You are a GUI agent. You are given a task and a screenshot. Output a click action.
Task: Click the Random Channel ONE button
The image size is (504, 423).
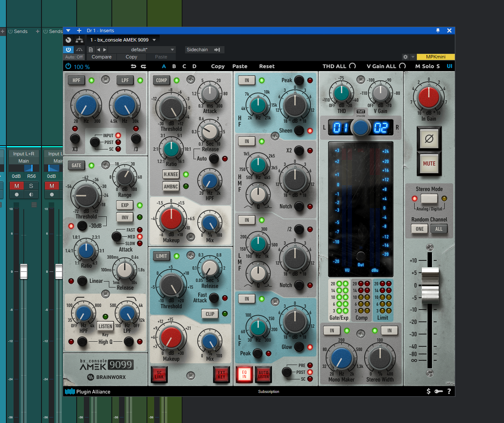(x=419, y=229)
